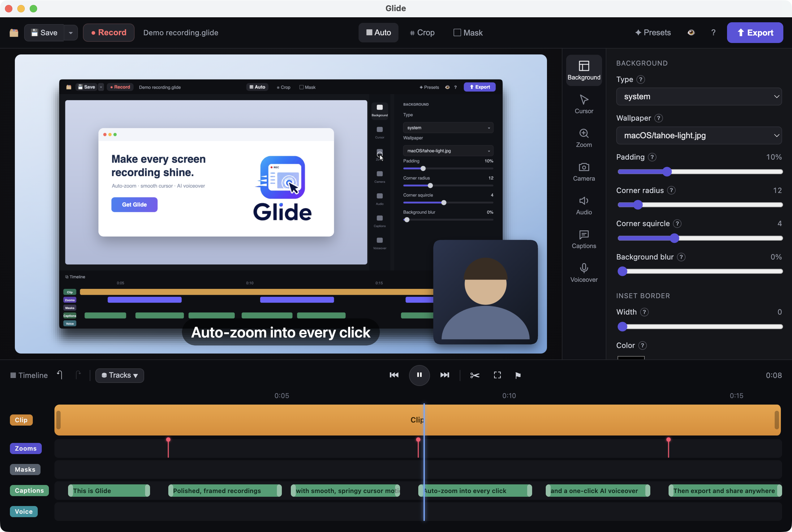
Task: Click the Save button
Action: click(x=44, y=32)
